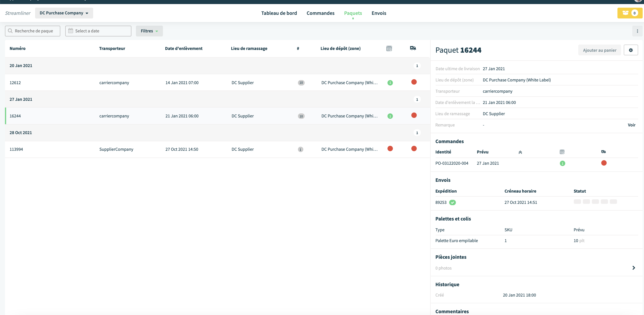The height and width of the screenshot is (315, 644).
Task: Click red truck status dot in row 12612
Action: pos(414,82)
